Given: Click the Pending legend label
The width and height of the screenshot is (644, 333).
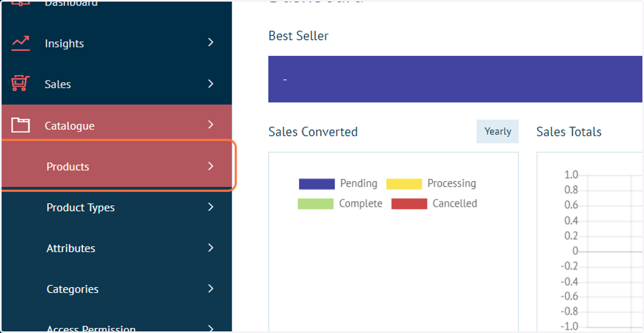Looking at the screenshot, I should tap(358, 184).
